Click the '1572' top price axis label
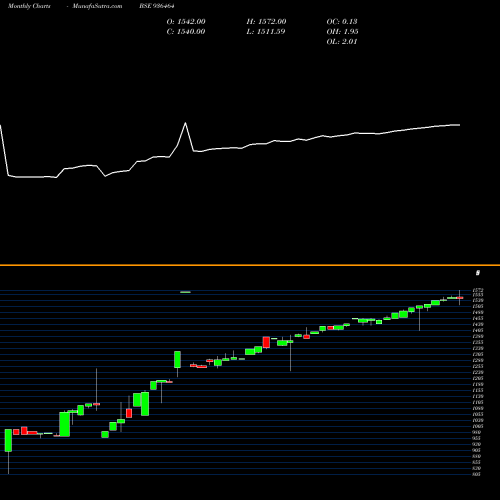This screenshot has width=500, height=500. (477, 291)
